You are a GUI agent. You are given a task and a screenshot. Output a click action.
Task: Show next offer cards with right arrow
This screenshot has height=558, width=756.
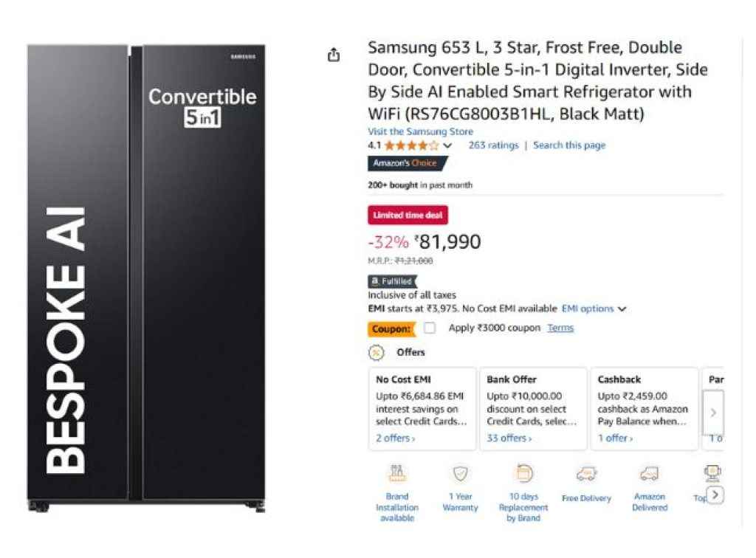(714, 413)
